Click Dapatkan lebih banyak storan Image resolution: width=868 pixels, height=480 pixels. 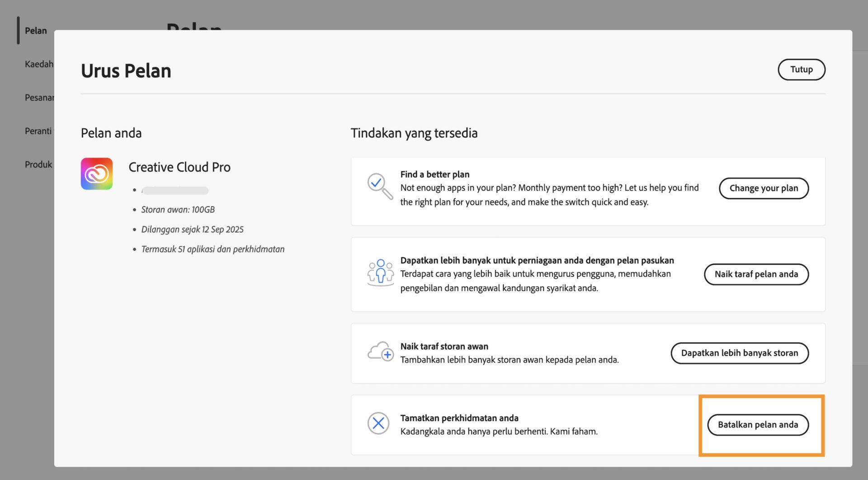(740, 353)
